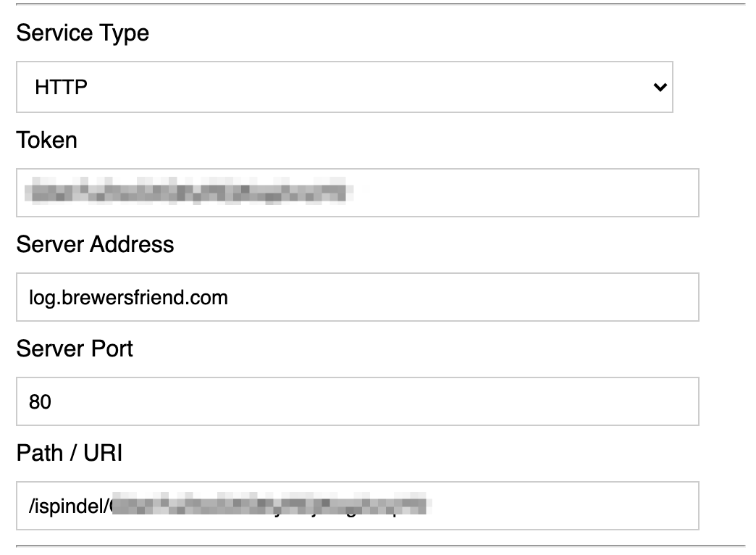Click the port value 80
Image resolution: width=756 pixels, height=555 pixels.
tap(40, 401)
